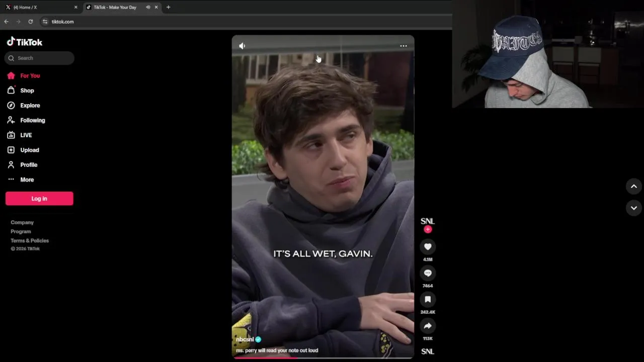The image size is (644, 362).
Task: Close the TikTok browser tab
Action: (x=156, y=7)
